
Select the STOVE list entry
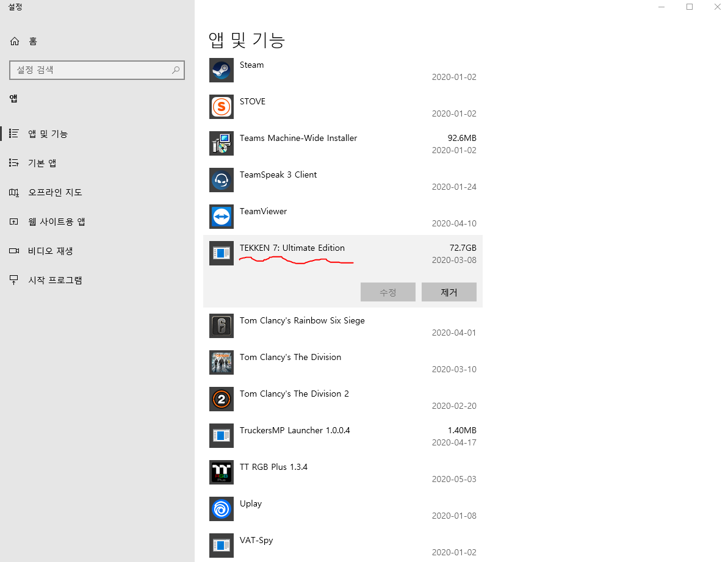point(343,107)
